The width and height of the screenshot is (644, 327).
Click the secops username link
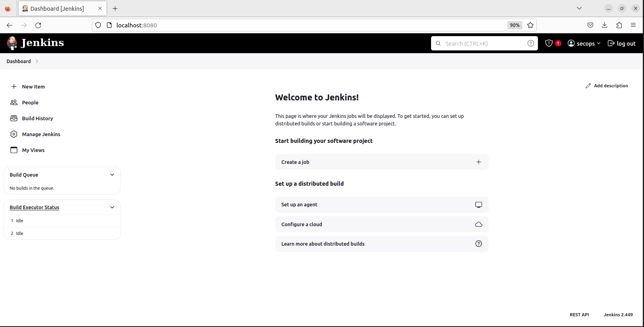tap(586, 44)
